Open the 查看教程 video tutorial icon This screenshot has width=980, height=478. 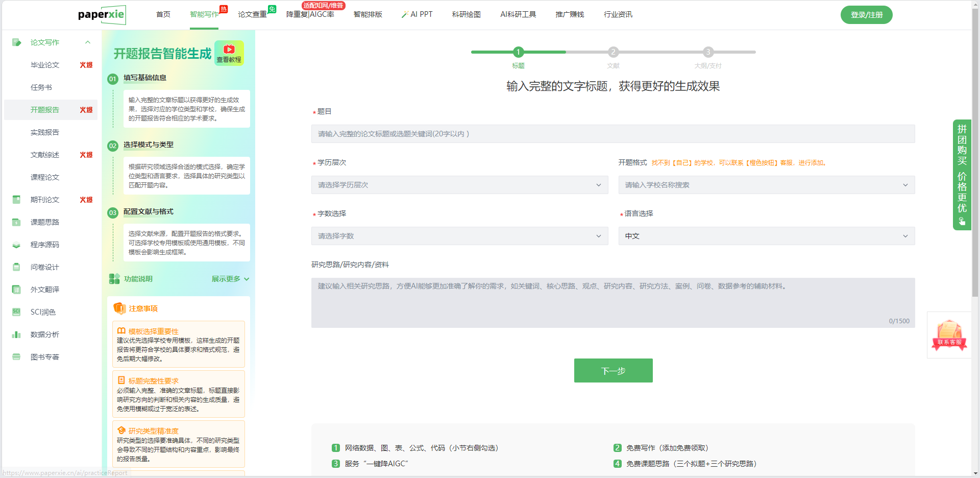pos(229,53)
